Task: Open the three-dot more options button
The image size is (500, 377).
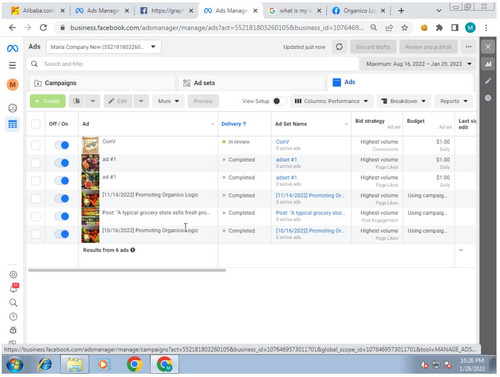Action: point(468,47)
